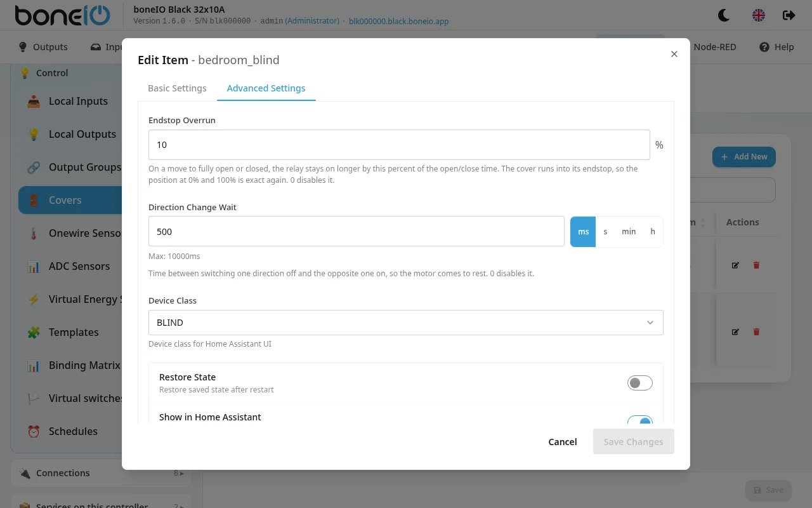Viewport: 812px width, 508px height.
Task: Click the Schedules alarm clock icon
Action: (34, 431)
